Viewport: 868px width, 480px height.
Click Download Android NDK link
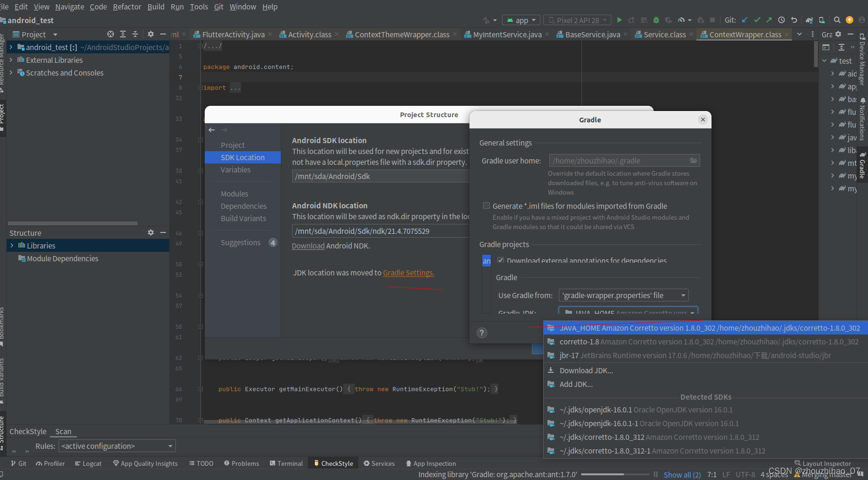(x=308, y=246)
